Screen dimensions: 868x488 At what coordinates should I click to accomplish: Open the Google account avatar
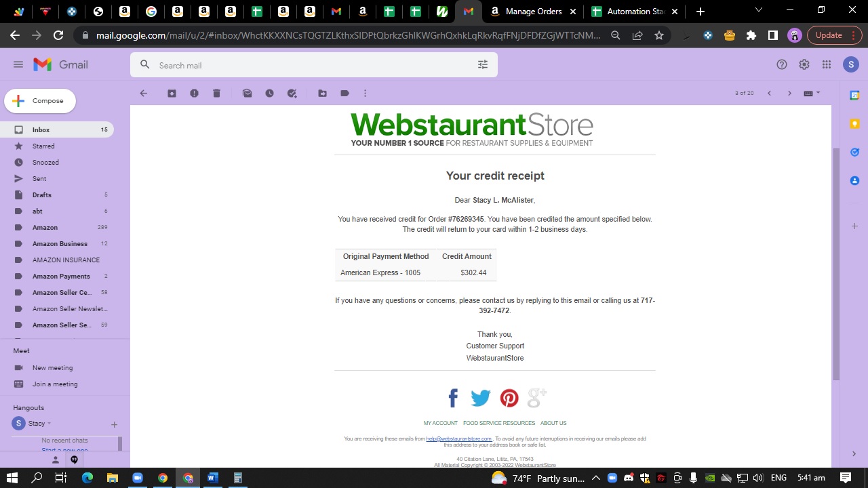(851, 64)
